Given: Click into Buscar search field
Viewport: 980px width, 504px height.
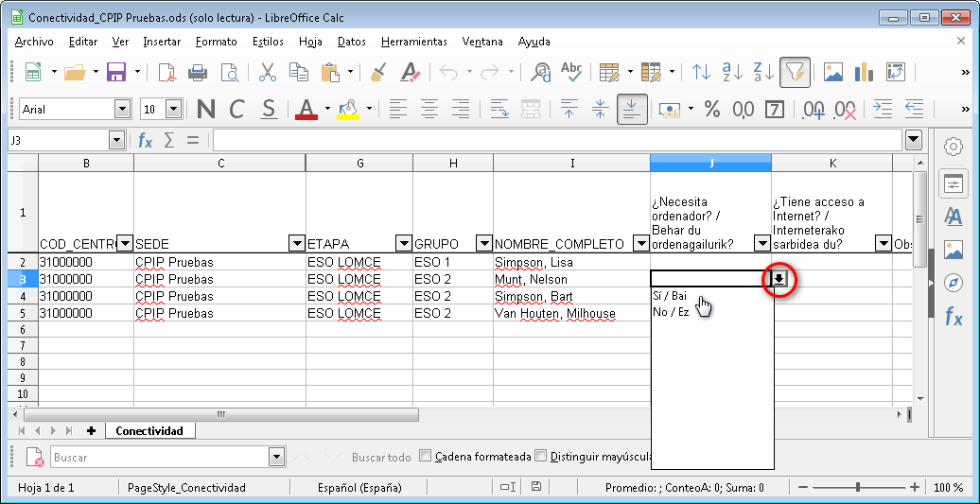Looking at the screenshot, I should 160,458.
